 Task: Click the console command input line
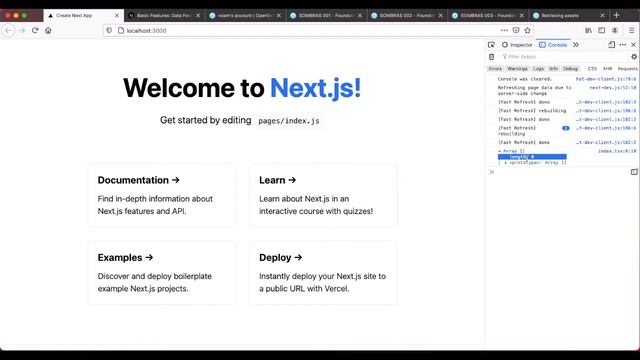(x=562, y=172)
